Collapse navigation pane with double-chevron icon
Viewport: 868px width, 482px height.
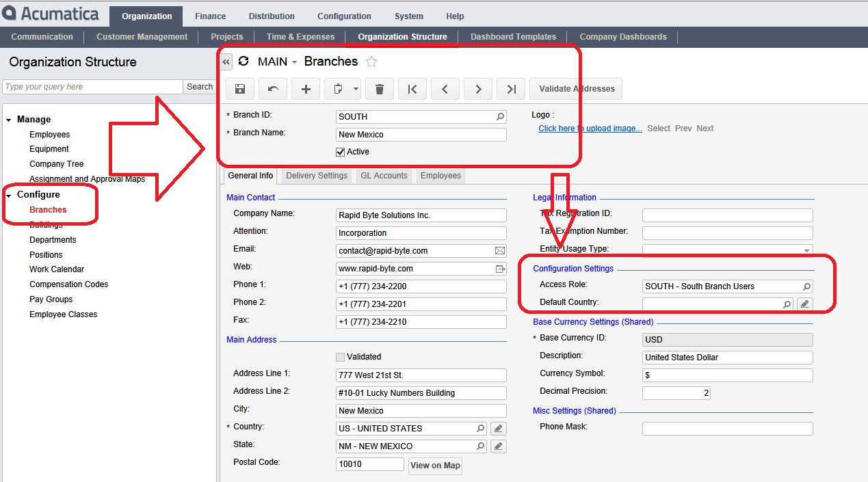click(x=226, y=62)
